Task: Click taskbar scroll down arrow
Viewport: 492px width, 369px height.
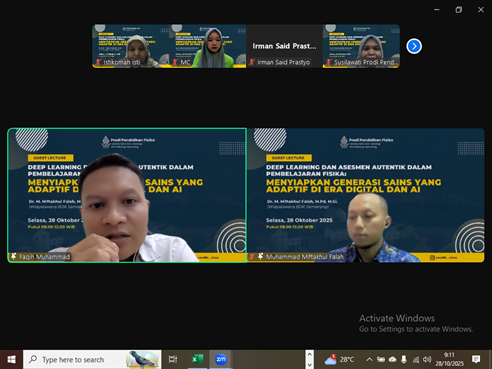Action: [x=309, y=364]
